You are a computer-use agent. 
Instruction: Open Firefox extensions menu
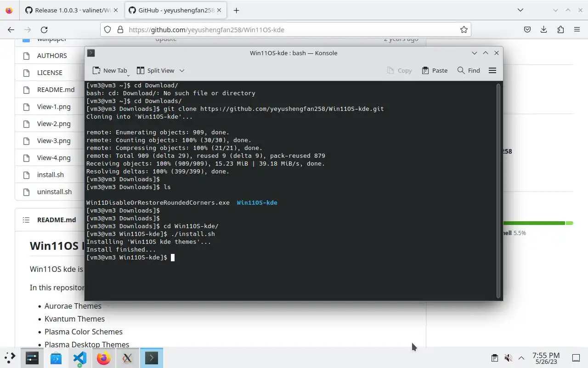[x=560, y=29]
